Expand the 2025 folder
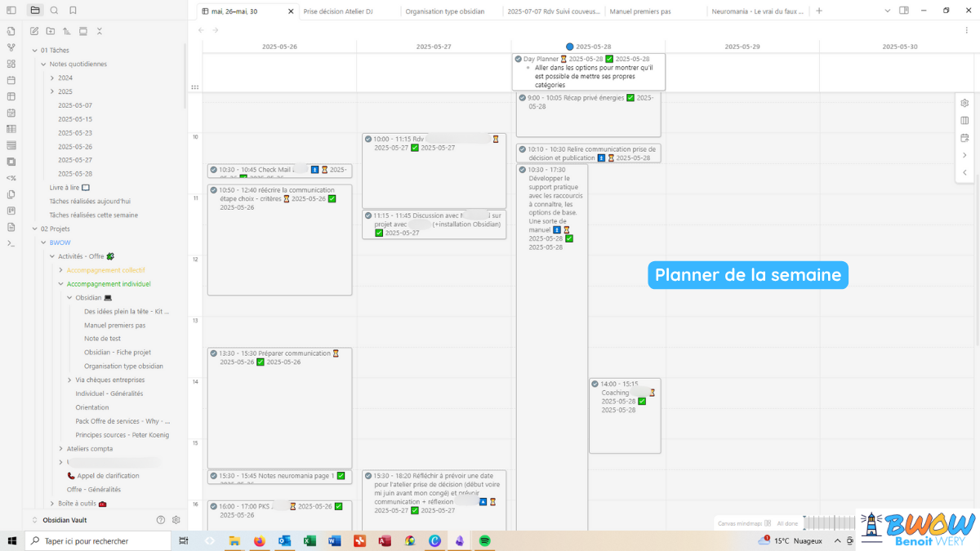980x551 pixels. tap(52, 92)
